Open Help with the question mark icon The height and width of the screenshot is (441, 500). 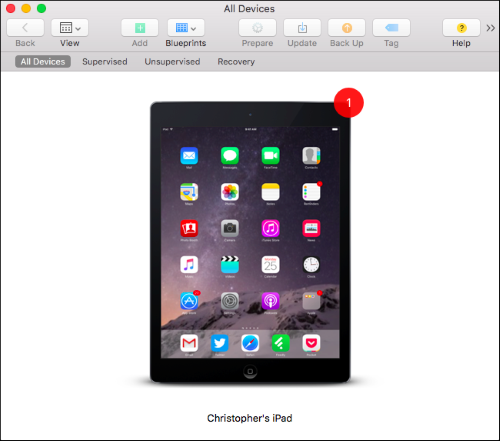coord(461,28)
